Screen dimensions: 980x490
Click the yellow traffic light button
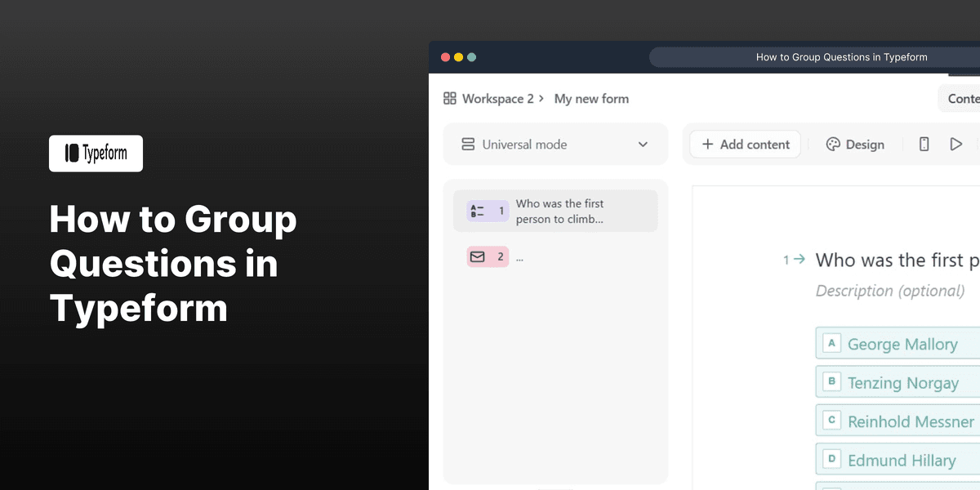click(x=458, y=56)
